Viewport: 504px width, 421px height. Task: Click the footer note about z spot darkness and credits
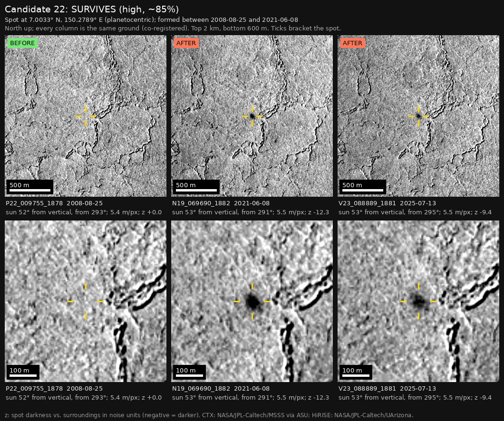(209, 415)
